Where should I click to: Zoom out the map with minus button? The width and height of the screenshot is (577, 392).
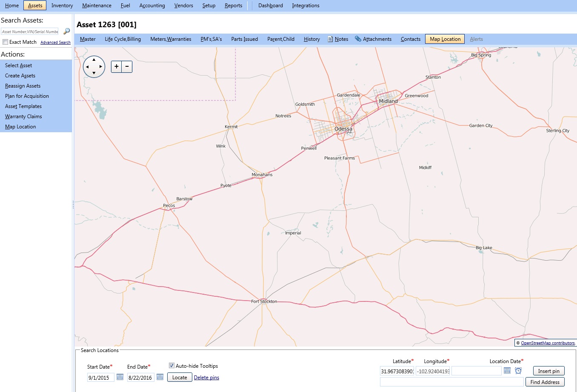point(127,67)
